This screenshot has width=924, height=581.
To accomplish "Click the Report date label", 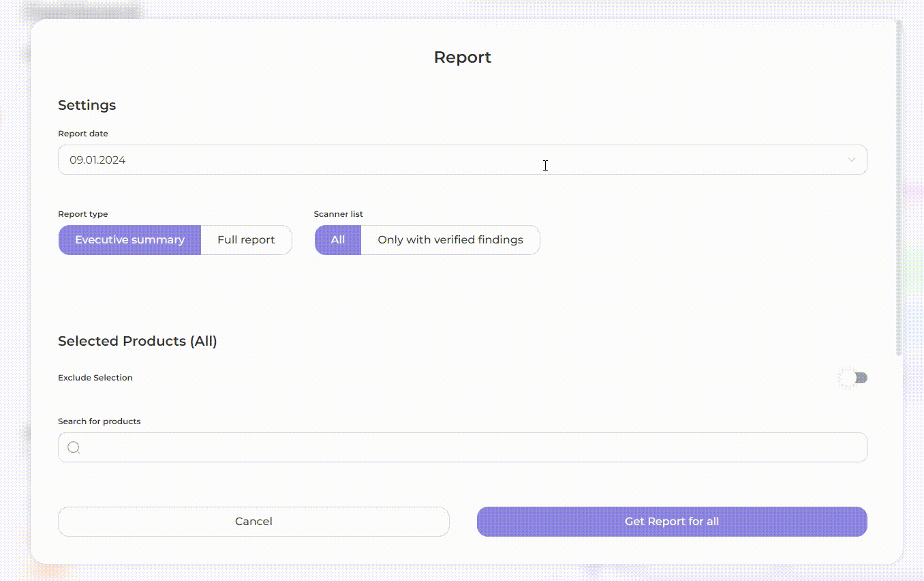I will [82, 134].
